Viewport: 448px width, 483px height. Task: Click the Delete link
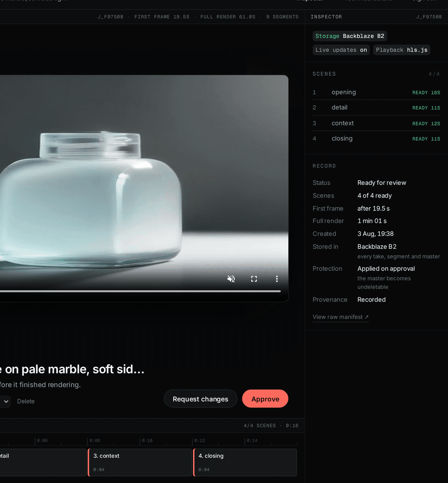click(x=26, y=401)
